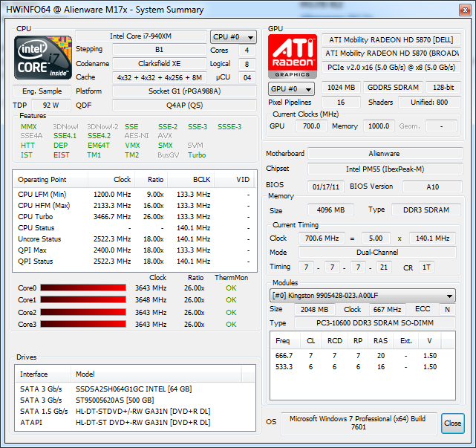The height and width of the screenshot is (448, 476).
Task: Click the Q4AP (QS) QDF field
Action: [184, 105]
